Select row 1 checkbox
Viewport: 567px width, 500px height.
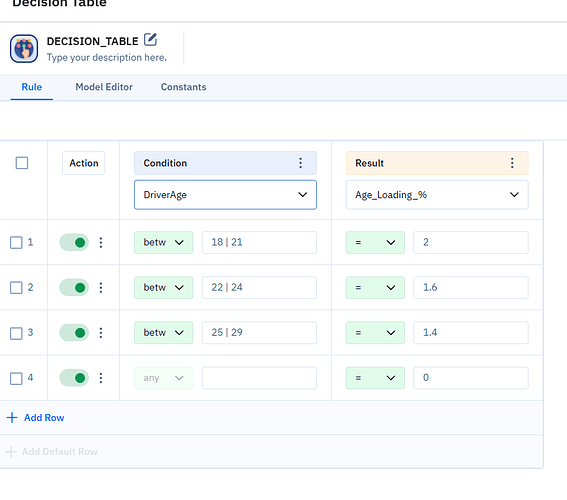(x=16, y=243)
